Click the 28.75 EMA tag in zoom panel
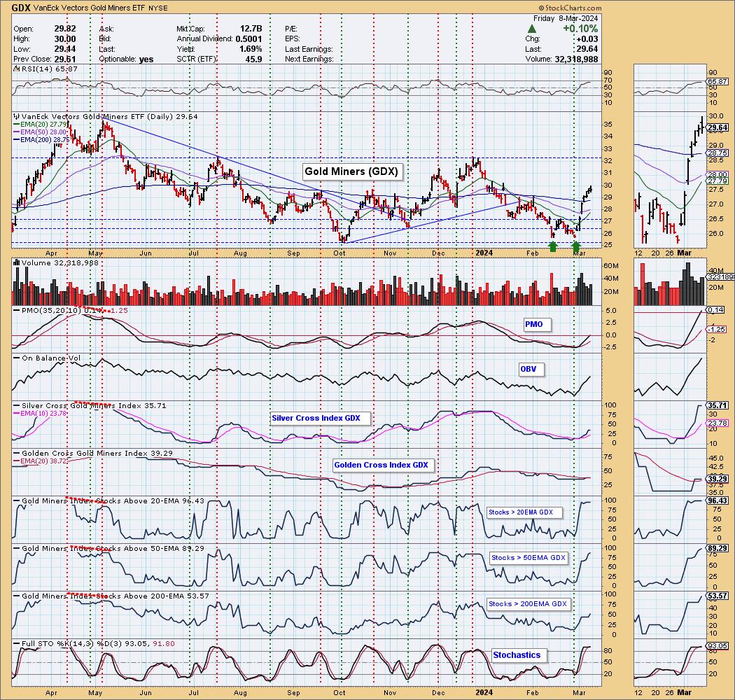This screenshot has width=735, height=700. (x=717, y=153)
